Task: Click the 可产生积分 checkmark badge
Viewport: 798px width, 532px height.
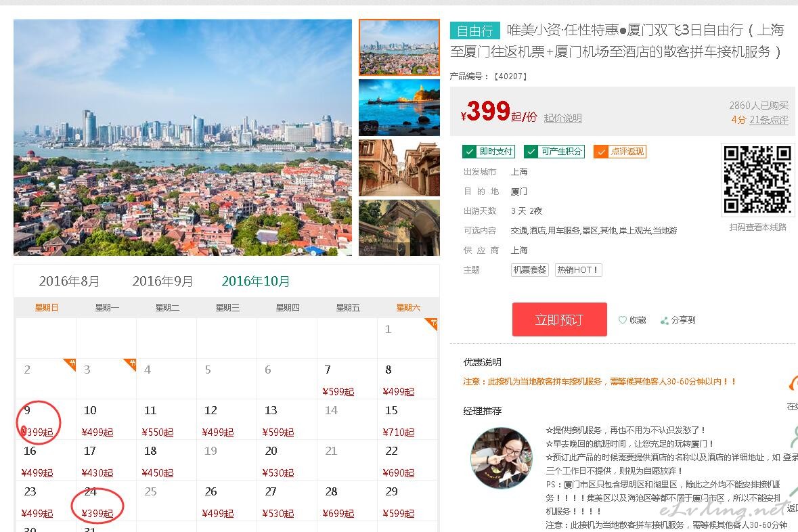Action: pyautogui.click(x=554, y=151)
